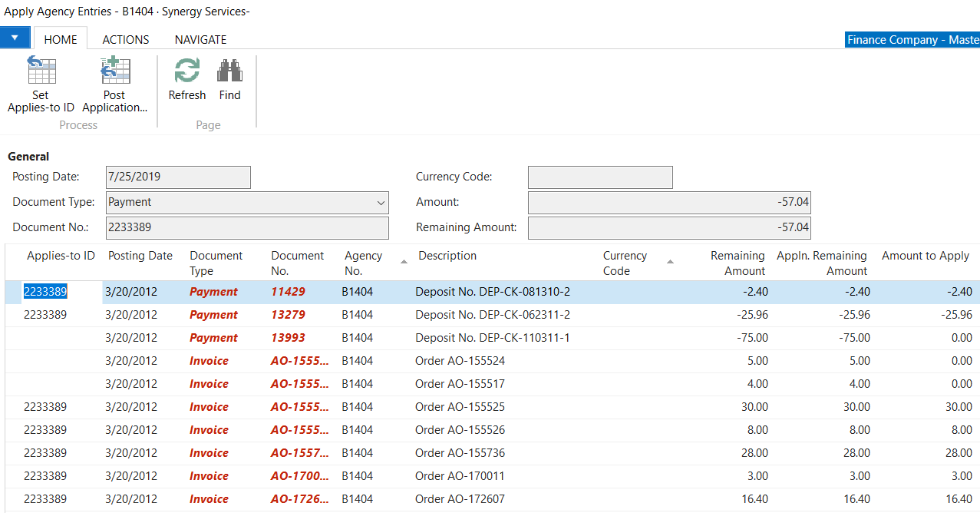Select row with Order AO-155736 description
The width and height of the screenshot is (980, 513).
point(460,453)
